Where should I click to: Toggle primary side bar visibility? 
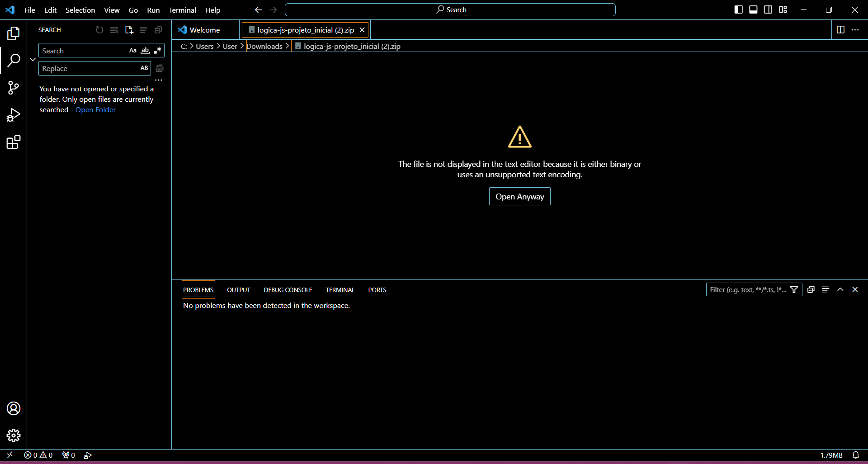tap(739, 9)
